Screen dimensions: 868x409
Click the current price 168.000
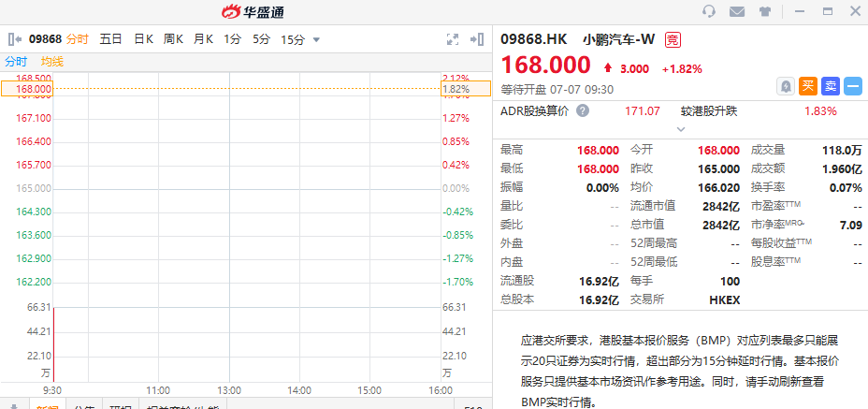[546, 65]
